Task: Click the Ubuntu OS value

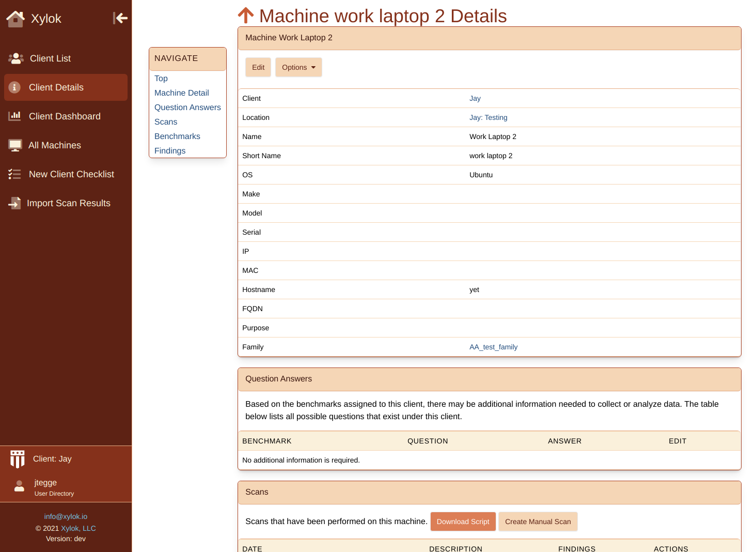Action: pyautogui.click(x=481, y=175)
